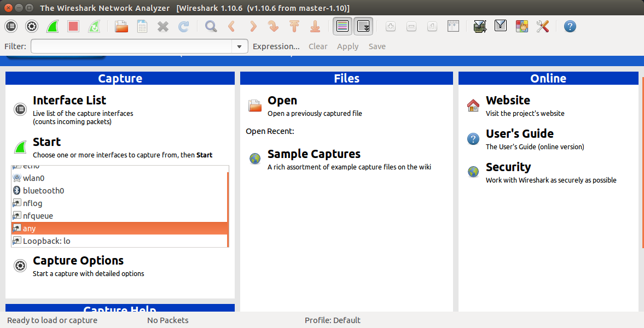Open Sample Captures wiki link
644x328 pixels.
pyautogui.click(x=314, y=154)
